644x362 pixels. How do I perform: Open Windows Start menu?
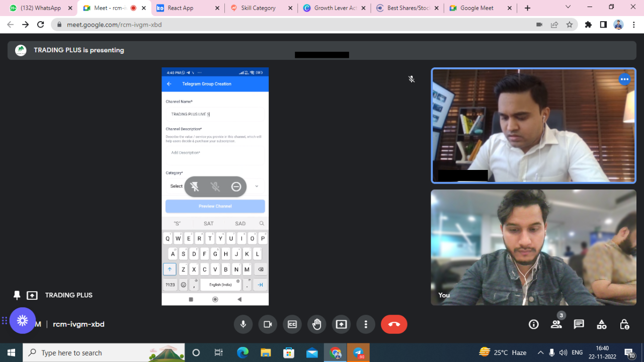pos(11,353)
